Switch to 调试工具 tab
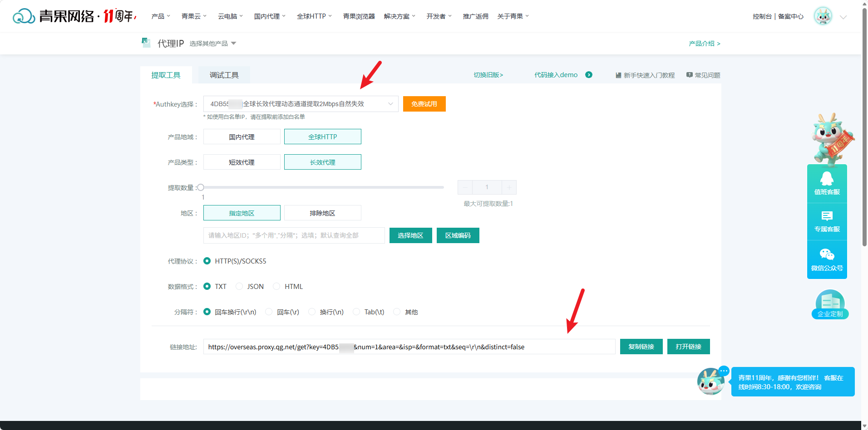Screen dimensions: 868x430 [224, 75]
